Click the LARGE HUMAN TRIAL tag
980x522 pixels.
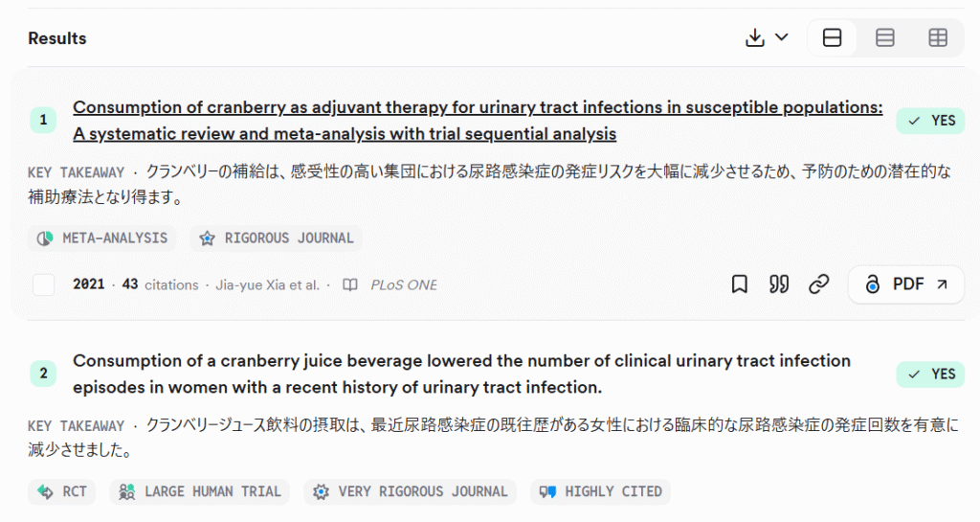click(200, 492)
